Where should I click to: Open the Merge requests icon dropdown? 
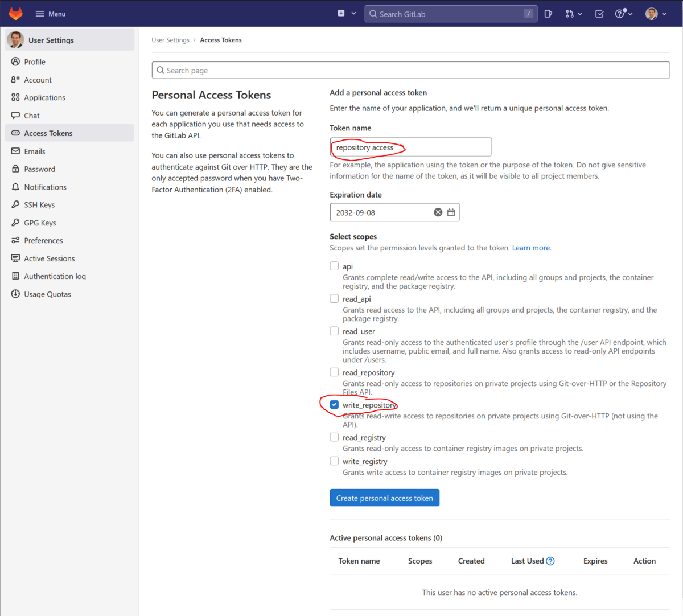click(573, 14)
